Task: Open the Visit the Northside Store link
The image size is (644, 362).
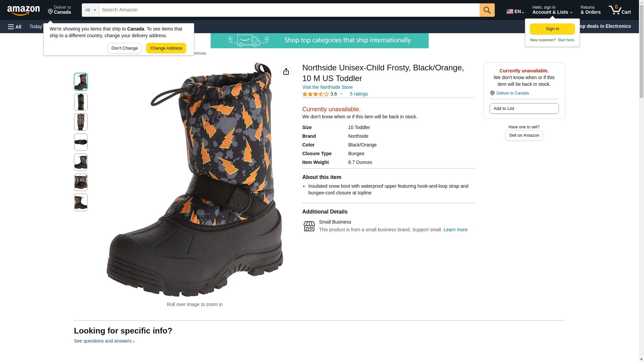Action: coord(327,87)
